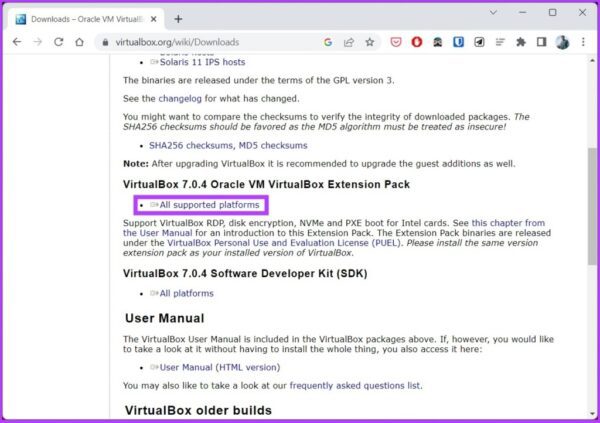View site security lock info
This screenshot has width=600, height=423.
[105, 42]
